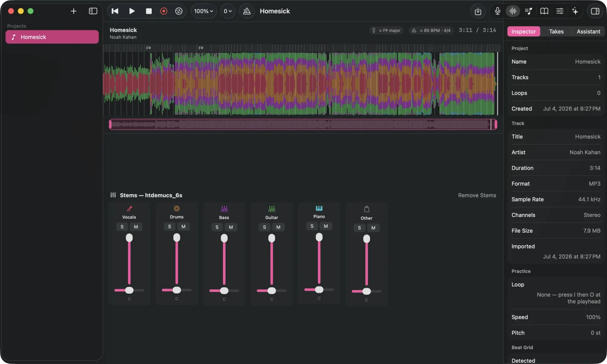This screenshot has width=607, height=364.
Task: Stop playback with the square Stop button
Action: click(x=149, y=11)
